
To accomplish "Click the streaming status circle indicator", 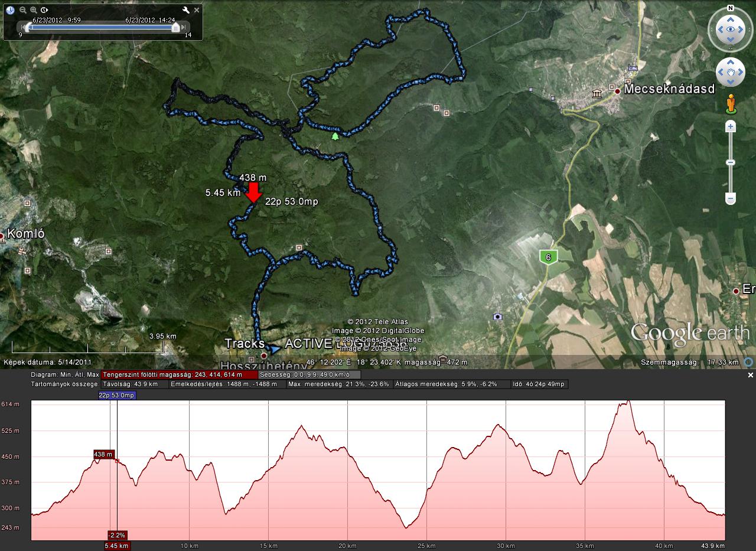I will tap(749, 362).
